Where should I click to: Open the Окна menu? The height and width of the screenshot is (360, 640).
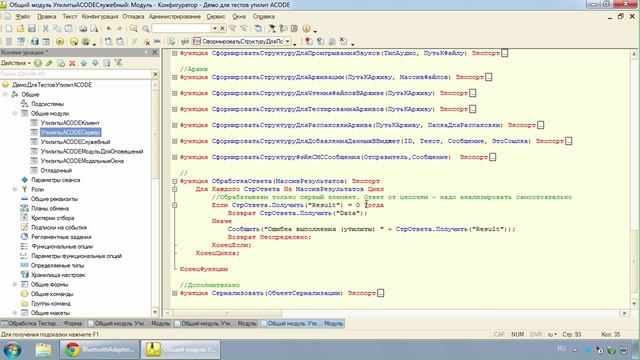click(239, 17)
